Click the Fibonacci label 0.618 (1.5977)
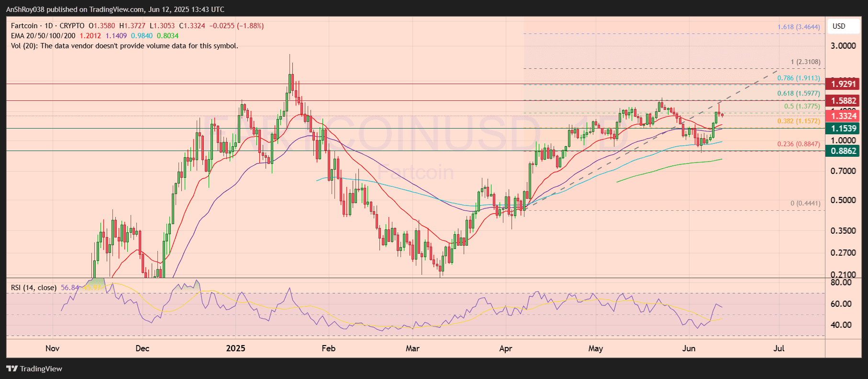Viewport: 868px width, 379px height. (x=799, y=94)
